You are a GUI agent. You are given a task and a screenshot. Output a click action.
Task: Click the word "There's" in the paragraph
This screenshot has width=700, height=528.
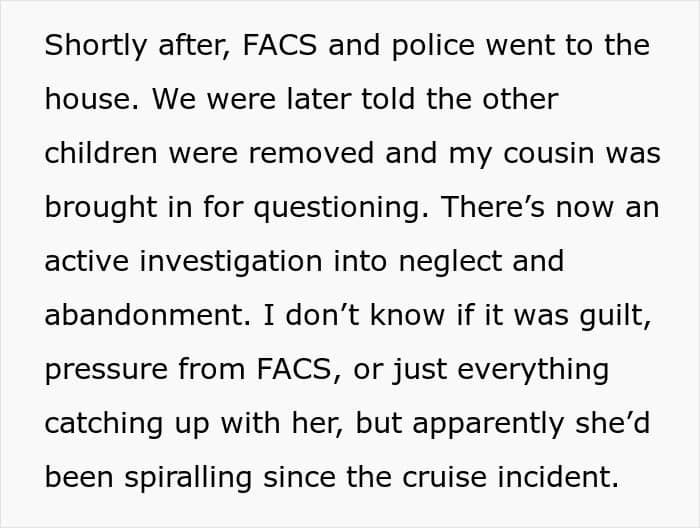(492, 207)
